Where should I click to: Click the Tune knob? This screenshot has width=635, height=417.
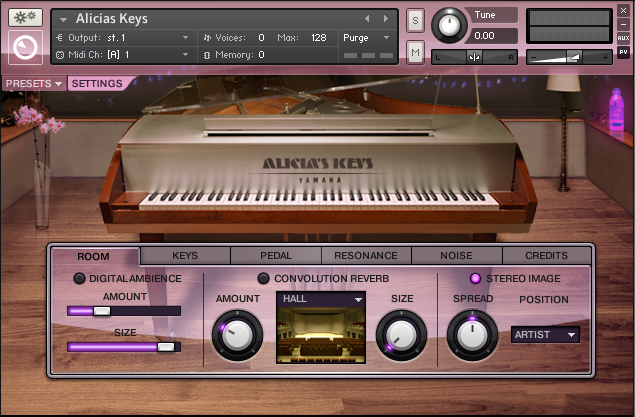click(450, 24)
